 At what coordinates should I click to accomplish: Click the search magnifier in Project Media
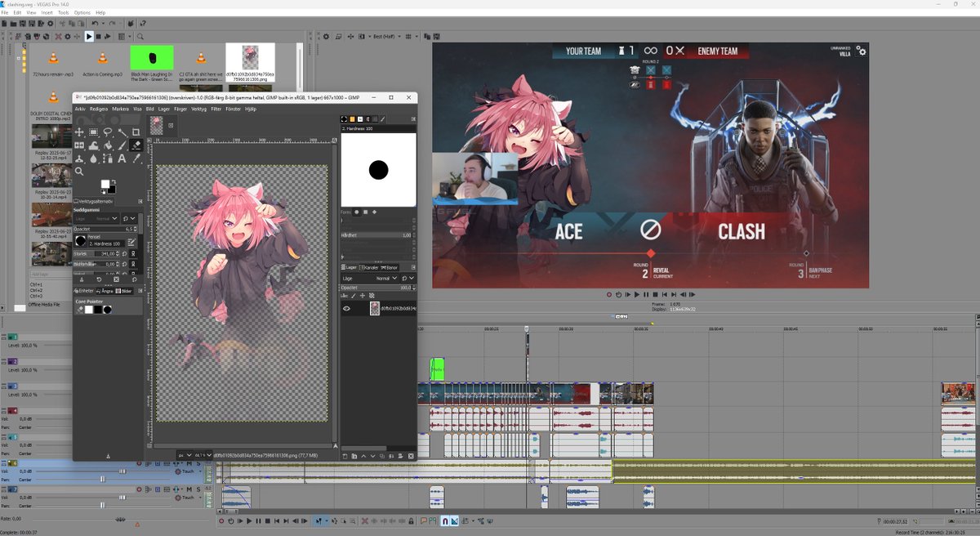[x=140, y=37]
